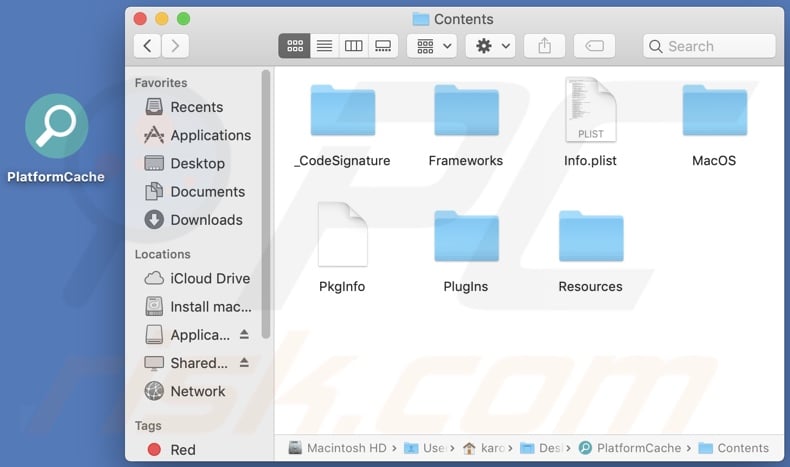Viewport: 790px width, 467px height.
Task: Eject the Applica... volume
Action: pos(244,334)
